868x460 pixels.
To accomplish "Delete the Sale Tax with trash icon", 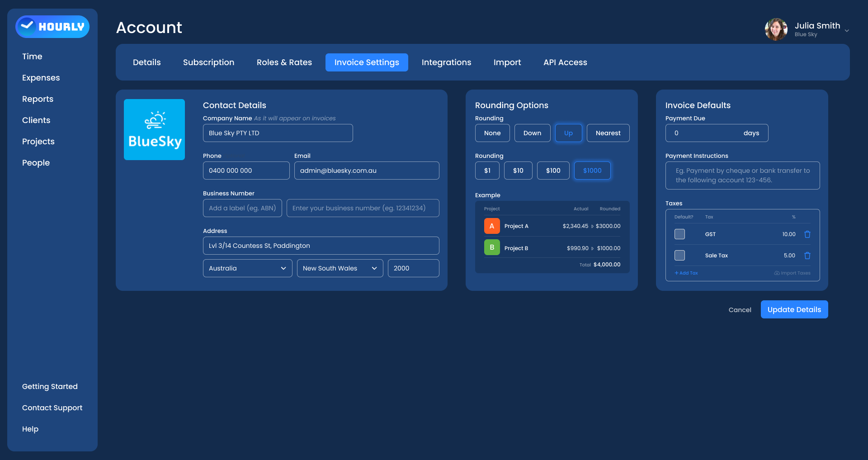I will [x=807, y=256].
